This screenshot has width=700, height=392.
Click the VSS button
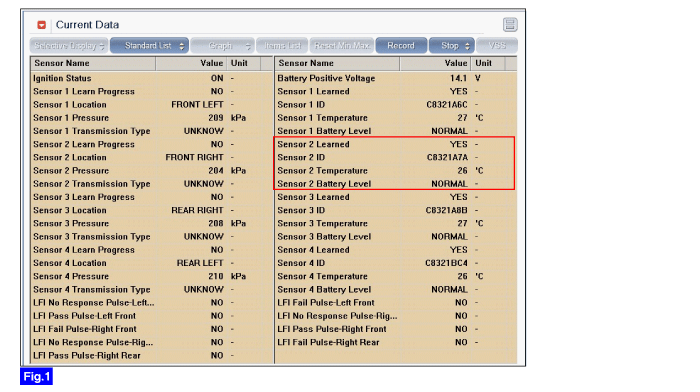pos(497,46)
